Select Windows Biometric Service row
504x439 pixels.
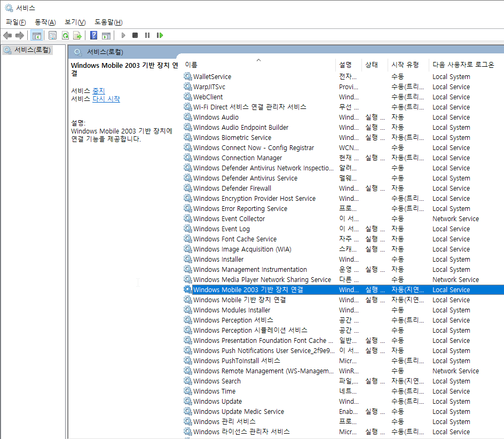pyautogui.click(x=232, y=138)
